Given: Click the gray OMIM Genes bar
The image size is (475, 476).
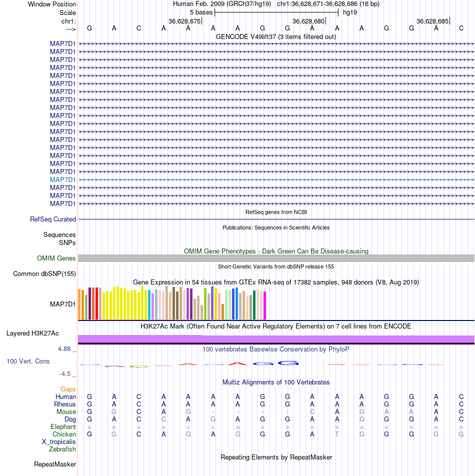Looking at the screenshot, I should point(276,258).
